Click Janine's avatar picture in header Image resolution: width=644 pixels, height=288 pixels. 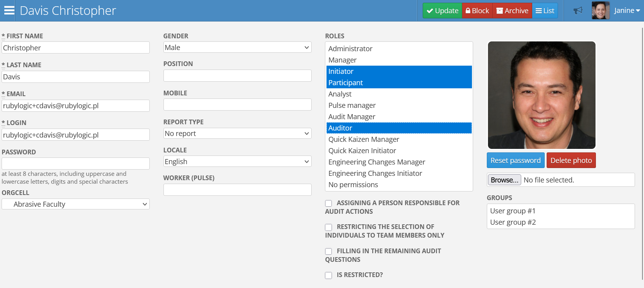[x=600, y=11]
